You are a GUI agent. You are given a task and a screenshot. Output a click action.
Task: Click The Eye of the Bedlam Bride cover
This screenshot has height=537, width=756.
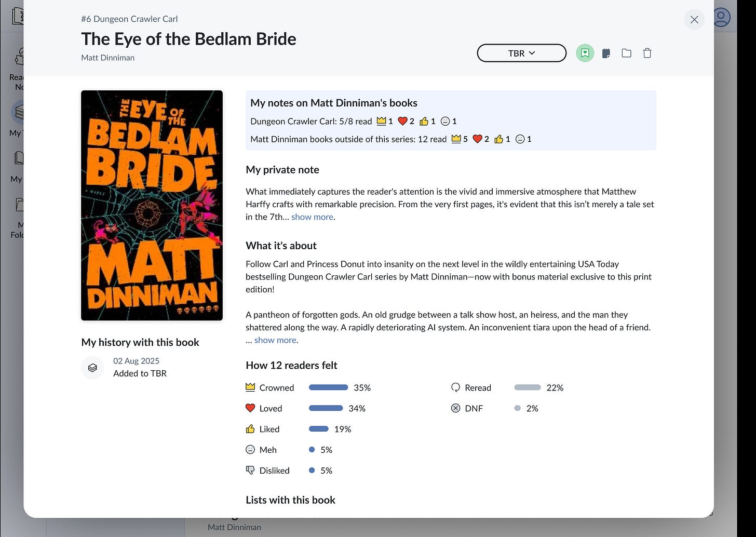point(152,205)
